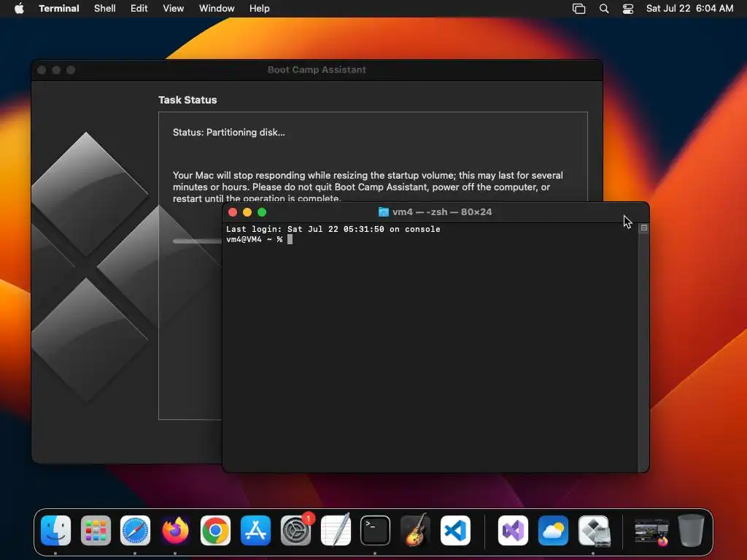The image size is (747, 560).
Task: Open the Help menu
Action: click(x=260, y=8)
